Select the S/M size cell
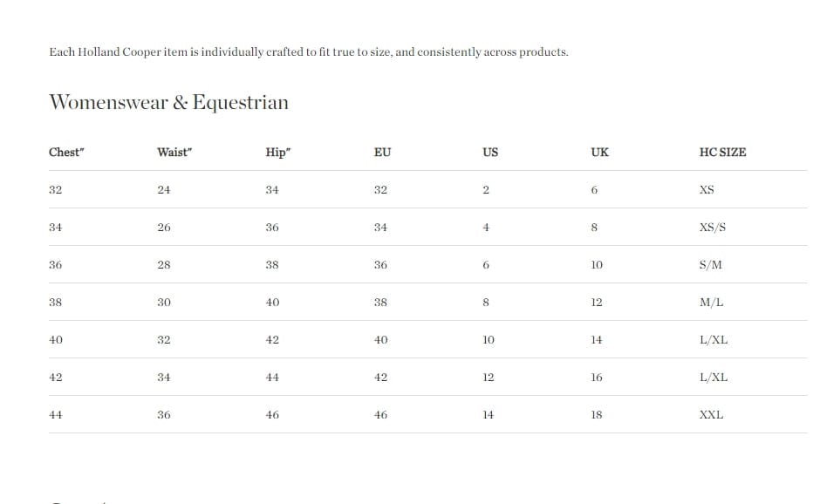820x504 pixels. 711,265
